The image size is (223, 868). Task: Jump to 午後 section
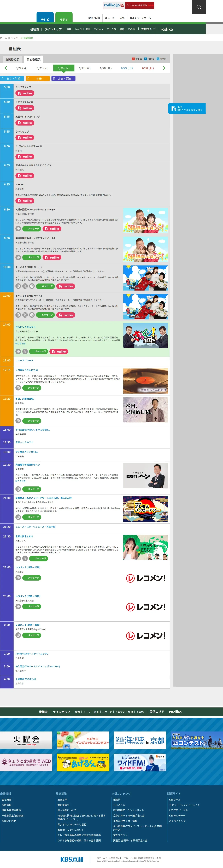pos(38,78)
